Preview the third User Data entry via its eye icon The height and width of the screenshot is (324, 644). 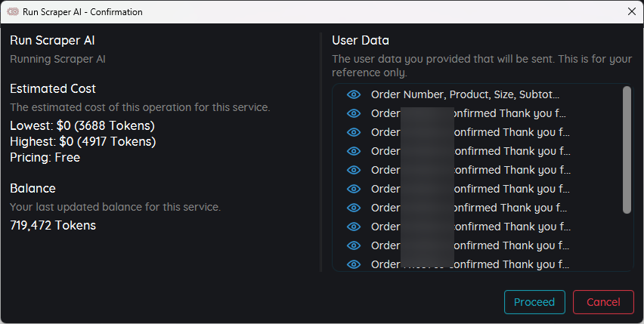[x=353, y=132]
